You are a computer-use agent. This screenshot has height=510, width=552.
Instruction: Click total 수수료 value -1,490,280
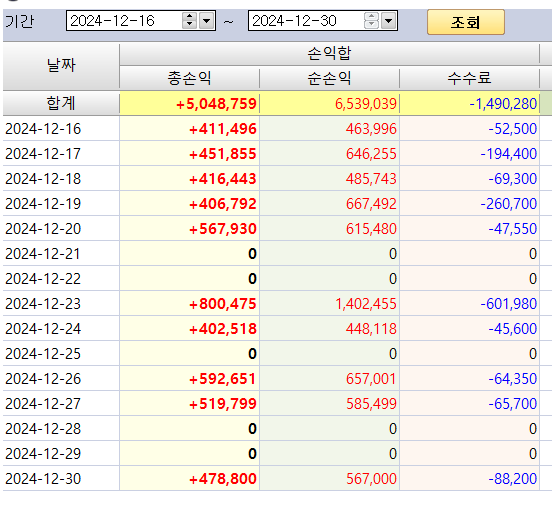pyautogui.click(x=503, y=104)
